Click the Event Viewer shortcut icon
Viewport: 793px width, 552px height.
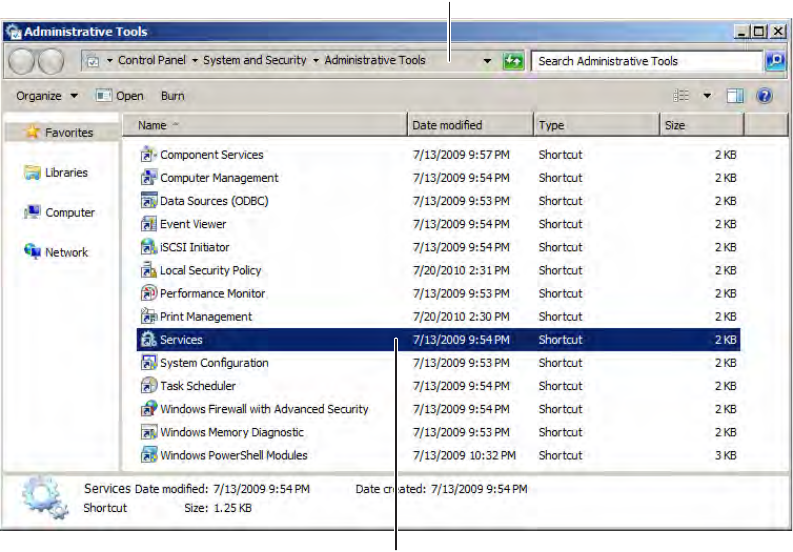149,224
